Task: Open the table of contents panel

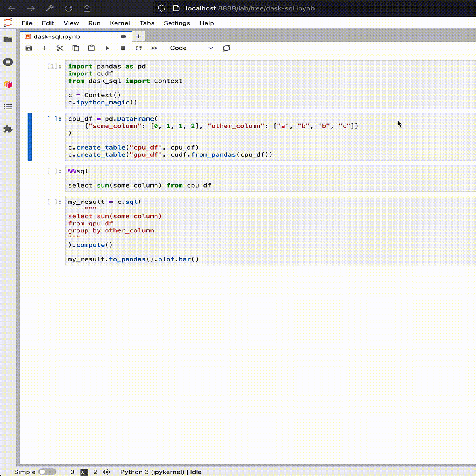Action: click(8, 107)
